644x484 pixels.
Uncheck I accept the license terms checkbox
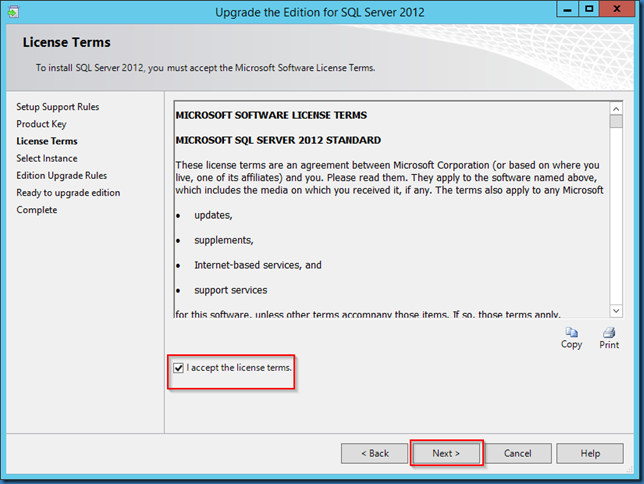pyautogui.click(x=178, y=368)
